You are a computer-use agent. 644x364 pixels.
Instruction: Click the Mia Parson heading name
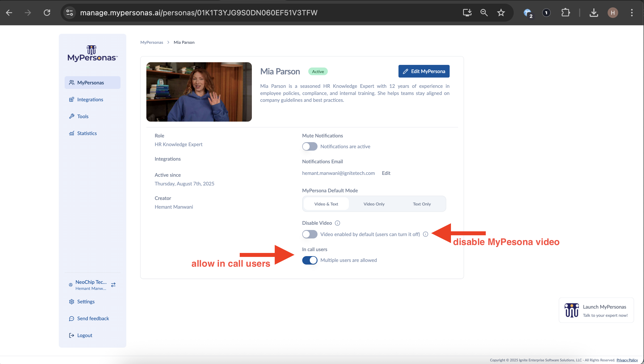(x=280, y=71)
